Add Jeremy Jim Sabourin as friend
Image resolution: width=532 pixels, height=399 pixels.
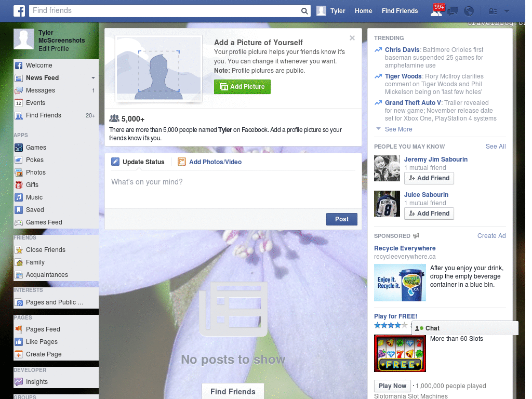[429, 178]
